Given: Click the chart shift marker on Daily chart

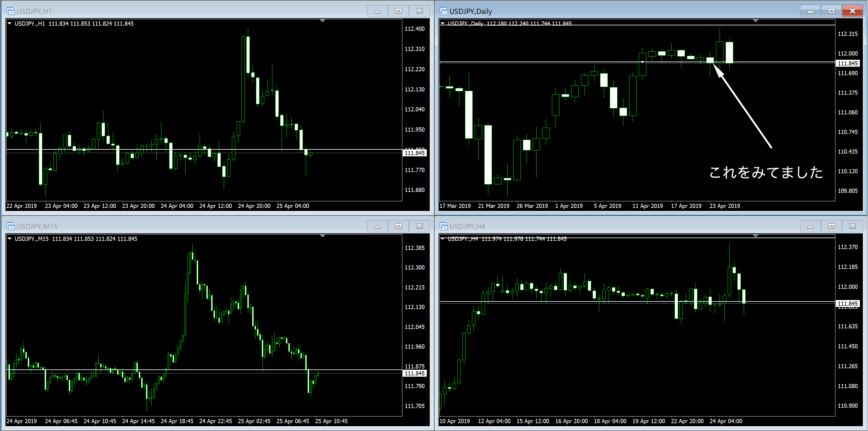Looking at the screenshot, I should point(756,21).
